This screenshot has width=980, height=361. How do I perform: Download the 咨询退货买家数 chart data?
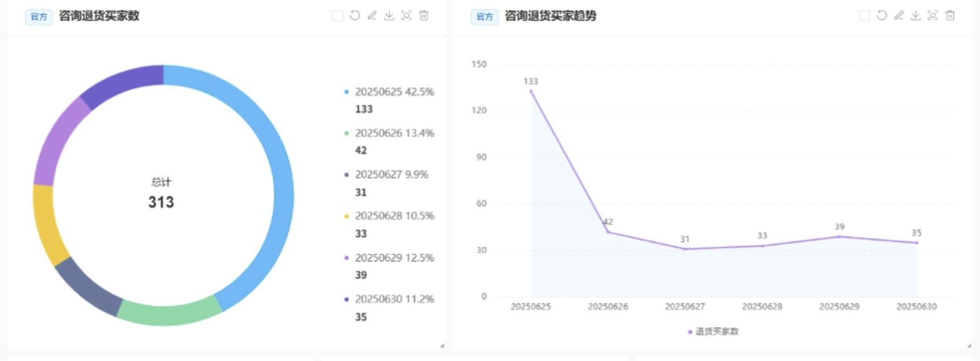(389, 16)
